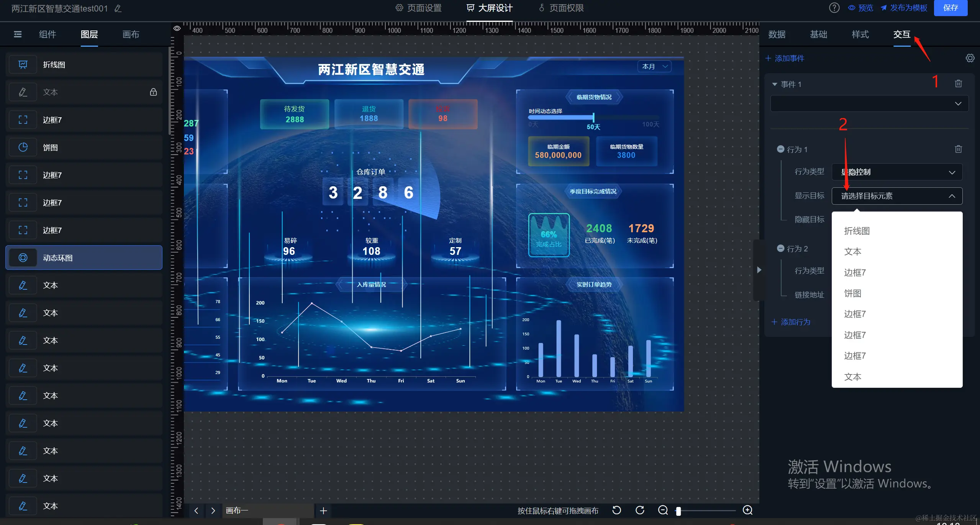The image size is (980, 525).
Task: Toggle ruler visibility eye icon
Action: (177, 28)
